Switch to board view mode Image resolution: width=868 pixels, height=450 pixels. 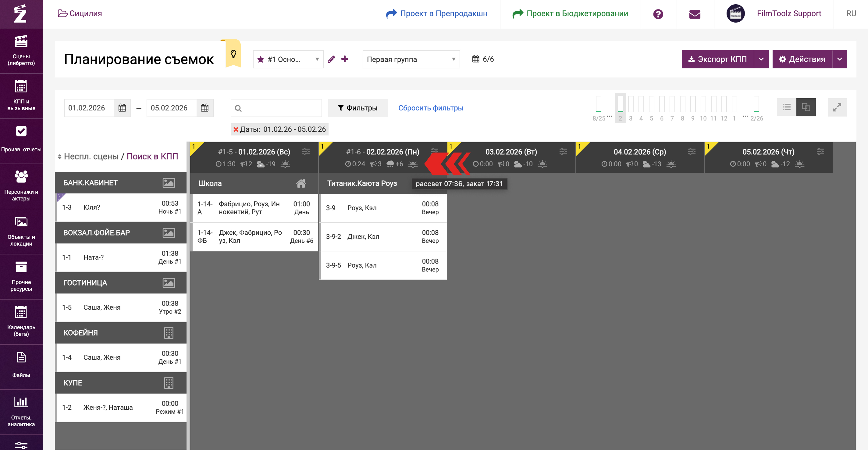[806, 107]
